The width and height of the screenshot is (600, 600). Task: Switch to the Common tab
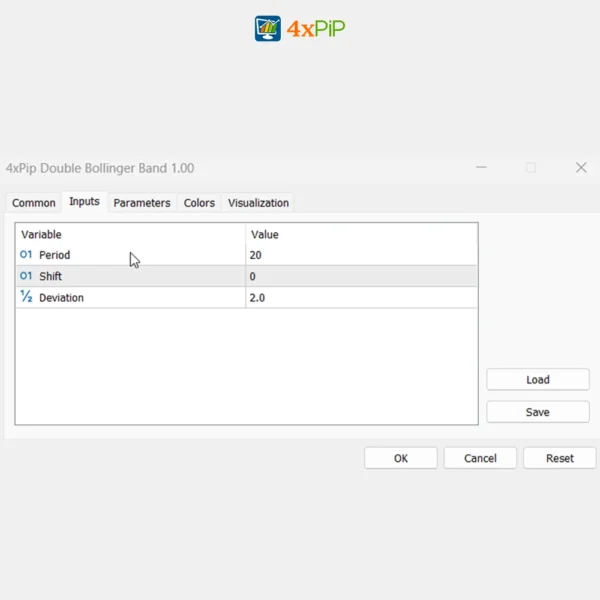click(34, 203)
